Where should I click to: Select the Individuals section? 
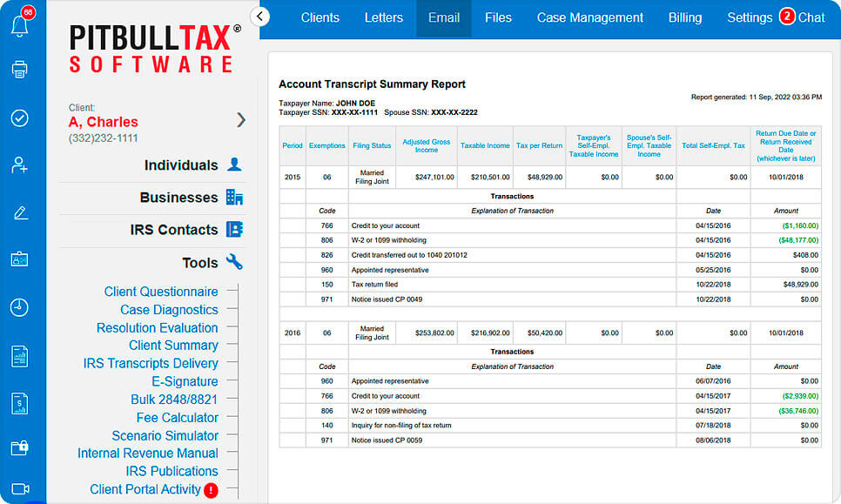point(181,165)
